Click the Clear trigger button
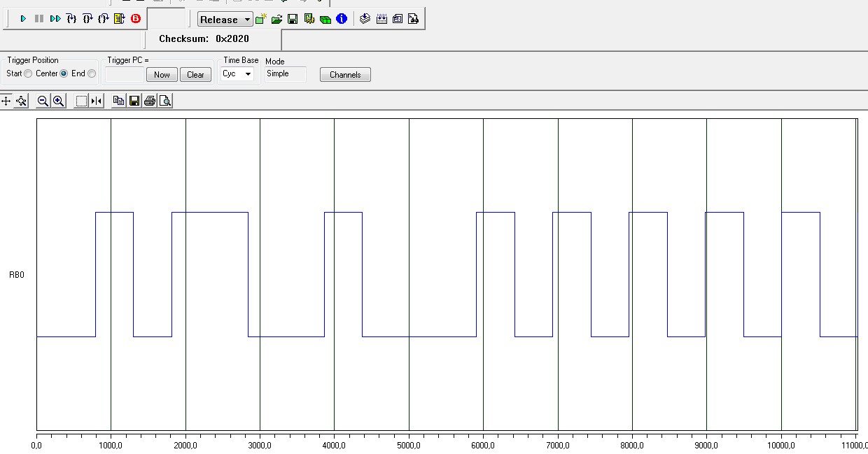868x454 pixels. point(196,74)
